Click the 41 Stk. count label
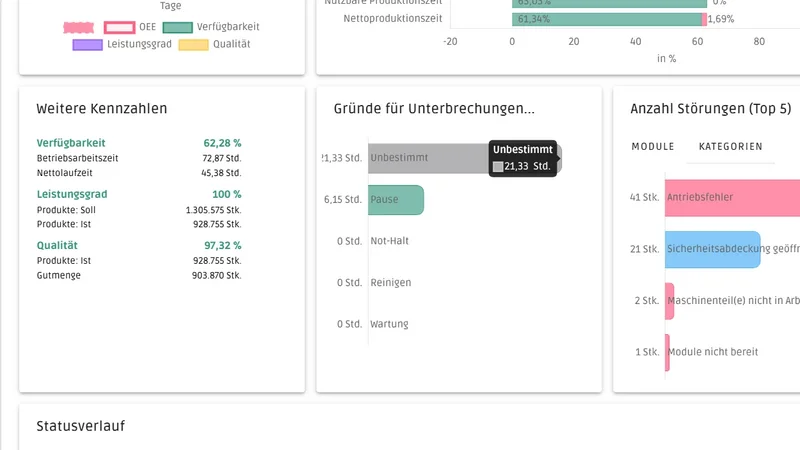 click(644, 197)
